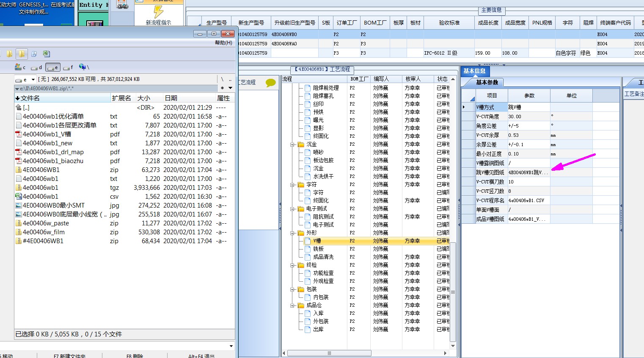The image size is (644, 358).
Task: Click the PDF icon of 4e00406wb1_V槽
Action: pos(18,134)
